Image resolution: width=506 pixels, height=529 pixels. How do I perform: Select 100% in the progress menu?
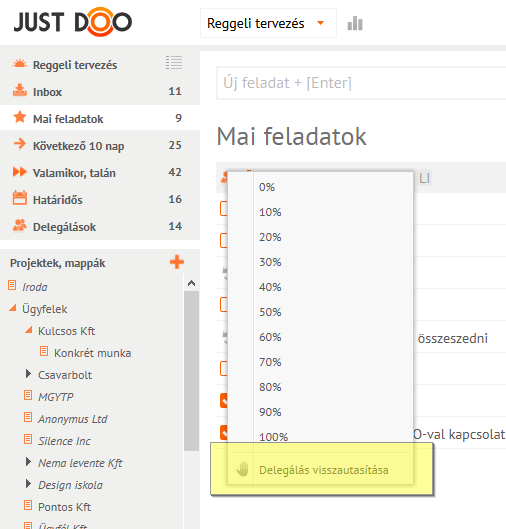274,437
